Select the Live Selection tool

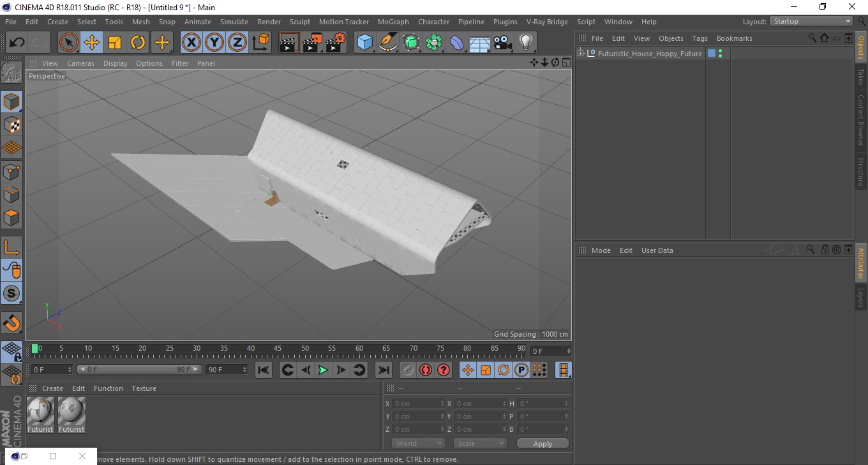click(x=69, y=43)
